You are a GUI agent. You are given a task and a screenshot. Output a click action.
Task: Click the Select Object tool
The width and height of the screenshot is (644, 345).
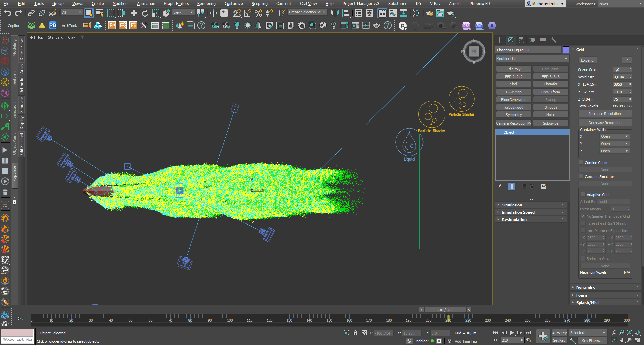coord(89,13)
